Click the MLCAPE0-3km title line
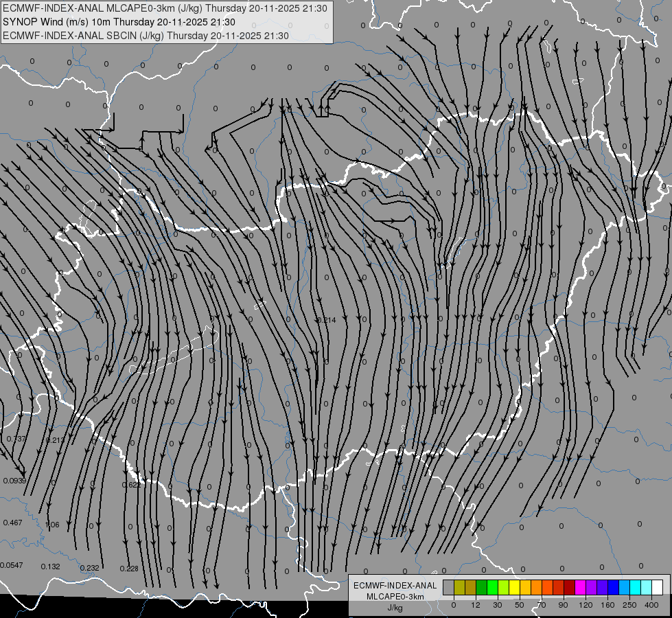 click(x=165, y=8)
